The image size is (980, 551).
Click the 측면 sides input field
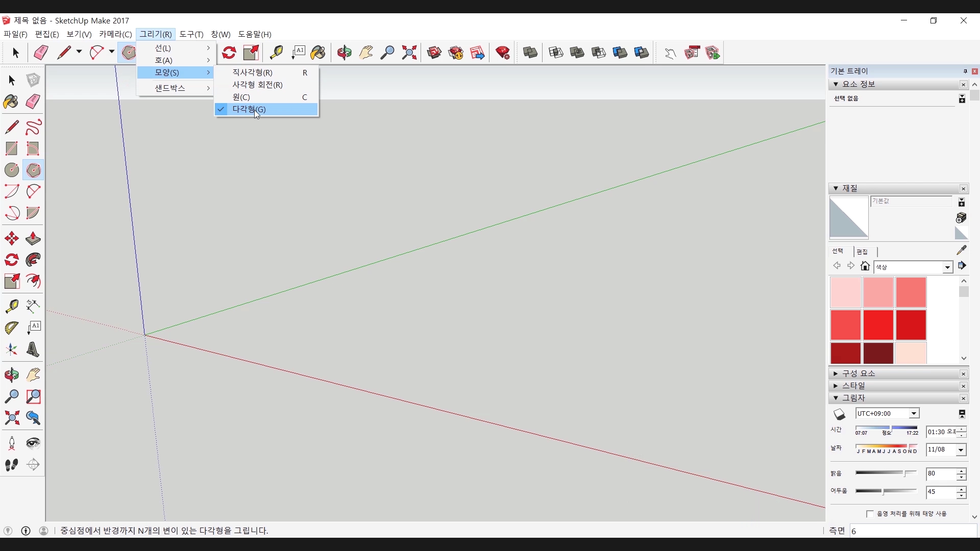pos(913,531)
